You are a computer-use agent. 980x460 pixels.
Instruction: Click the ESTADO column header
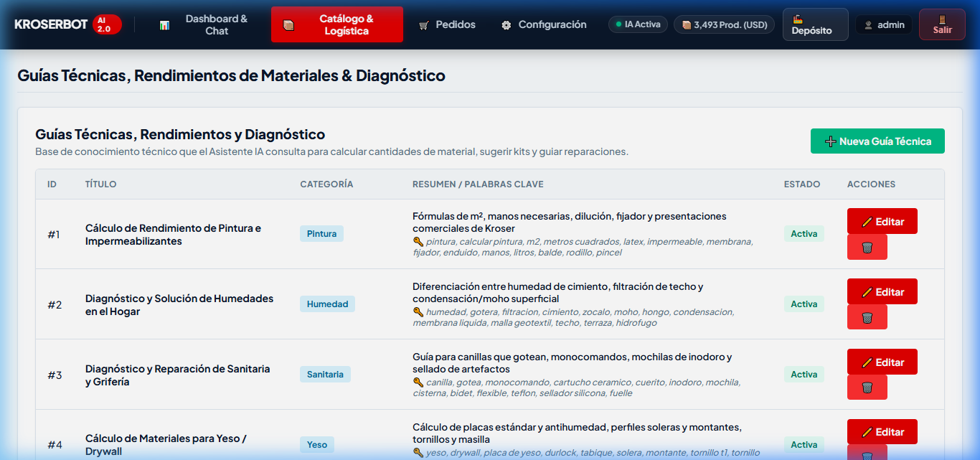pos(802,184)
